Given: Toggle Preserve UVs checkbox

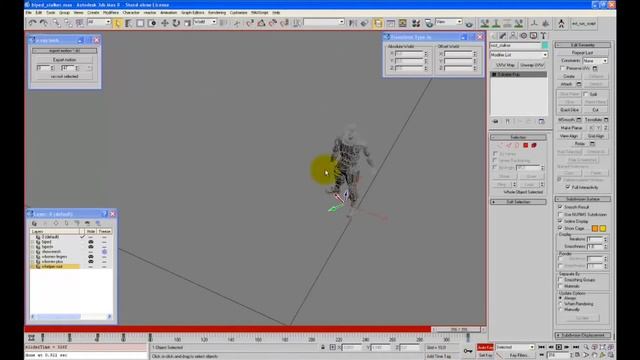Looking at the screenshot, I should tap(563, 68).
